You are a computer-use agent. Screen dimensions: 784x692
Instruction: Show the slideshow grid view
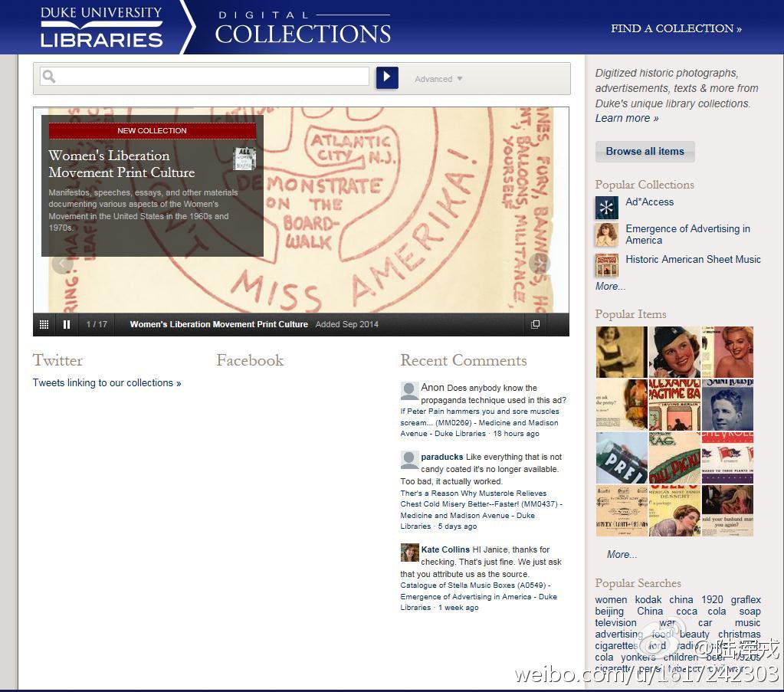tap(44, 324)
